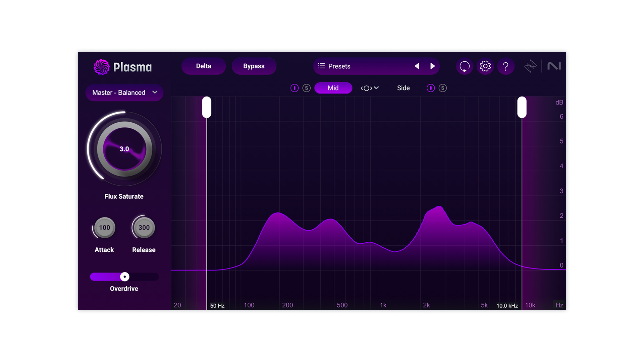Click the Plasma swirl logo icon
This screenshot has height=362, width=644.
101,67
